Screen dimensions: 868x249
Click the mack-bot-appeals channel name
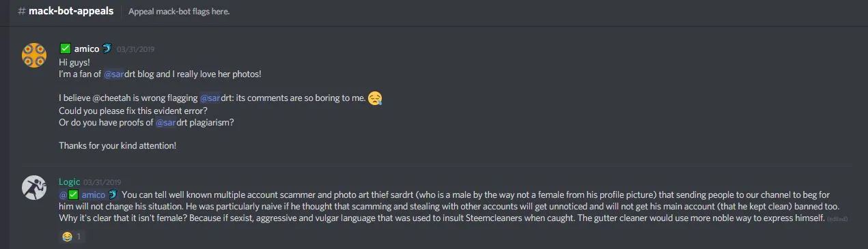point(71,11)
